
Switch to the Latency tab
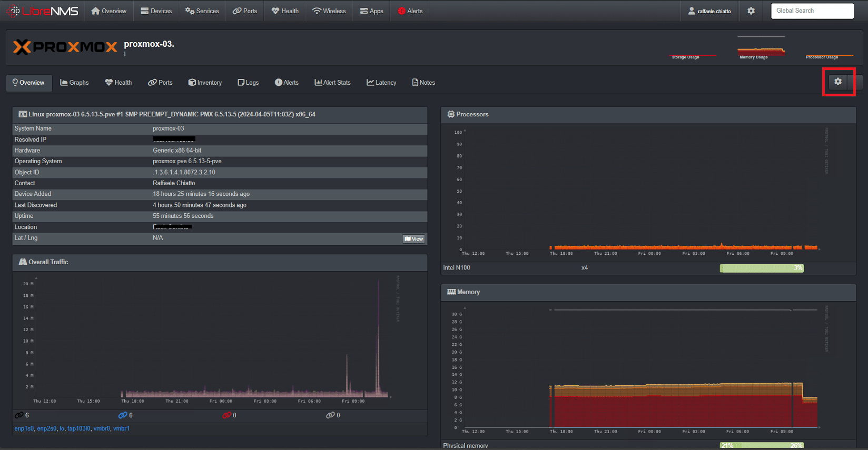click(381, 83)
